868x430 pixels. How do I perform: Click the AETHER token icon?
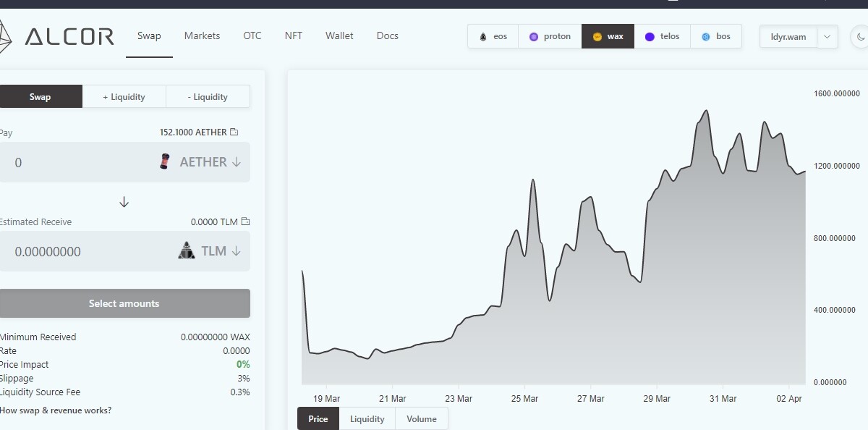[165, 161]
